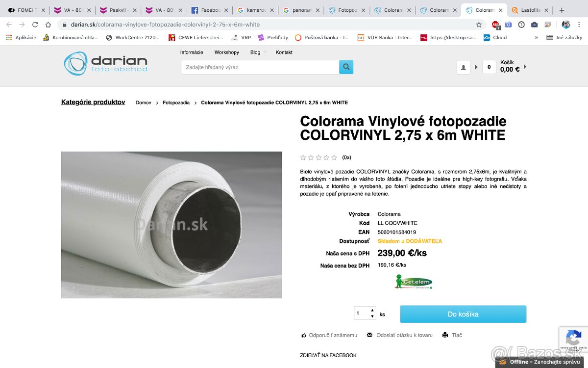The image size is (588, 368).
Task: Open a new browser tab
Action: click(562, 10)
